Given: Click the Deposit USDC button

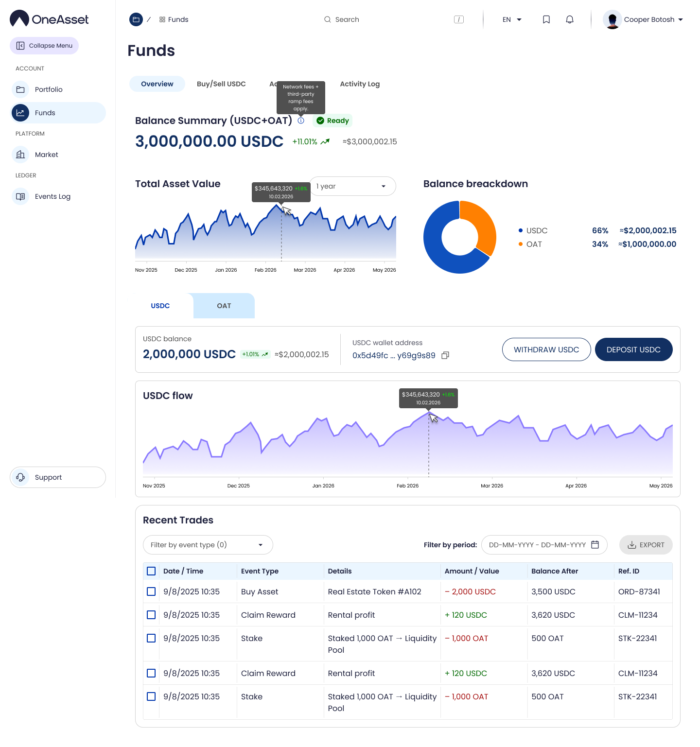Looking at the screenshot, I should (x=633, y=349).
